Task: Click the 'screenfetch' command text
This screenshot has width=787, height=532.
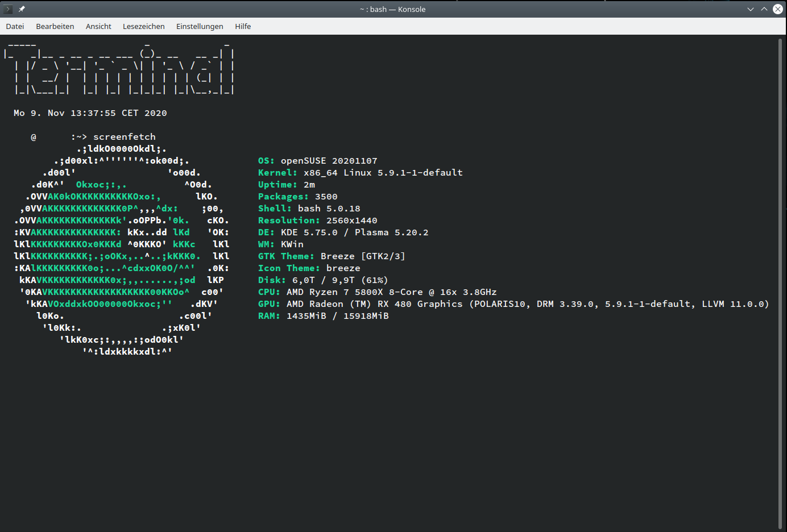Action: click(125, 137)
